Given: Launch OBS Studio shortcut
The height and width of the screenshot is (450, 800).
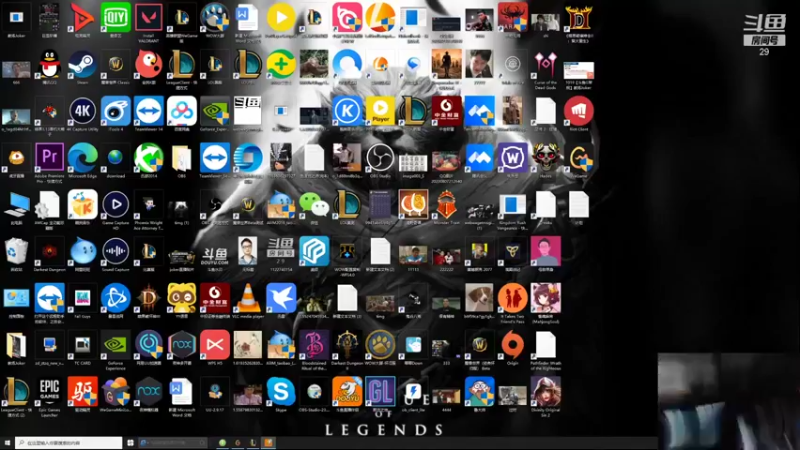Looking at the screenshot, I should [x=380, y=157].
